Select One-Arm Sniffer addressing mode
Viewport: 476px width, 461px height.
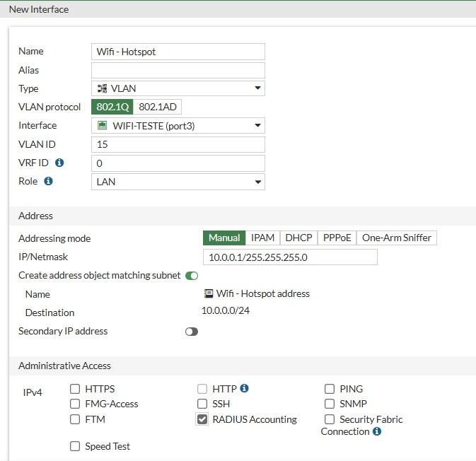pos(396,238)
